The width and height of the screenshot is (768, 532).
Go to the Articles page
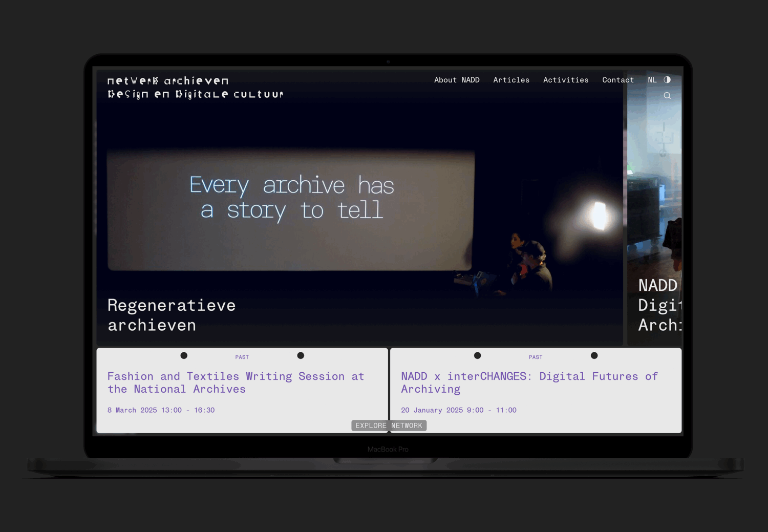(511, 80)
